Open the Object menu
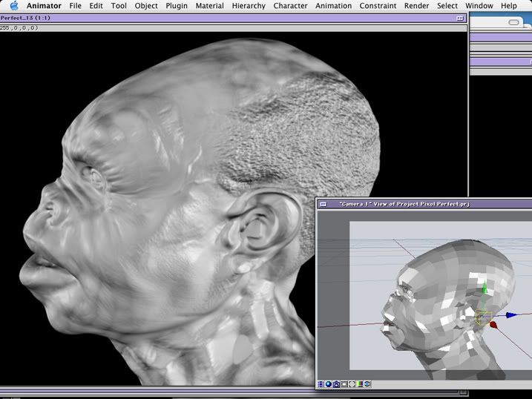The height and width of the screenshot is (399, 532). 146,6
